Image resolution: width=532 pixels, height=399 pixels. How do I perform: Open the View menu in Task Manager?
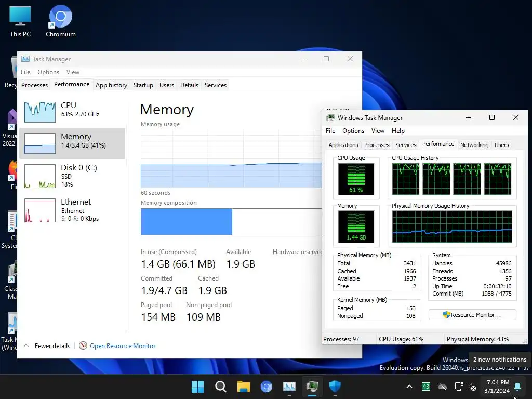pyautogui.click(x=73, y=72)
